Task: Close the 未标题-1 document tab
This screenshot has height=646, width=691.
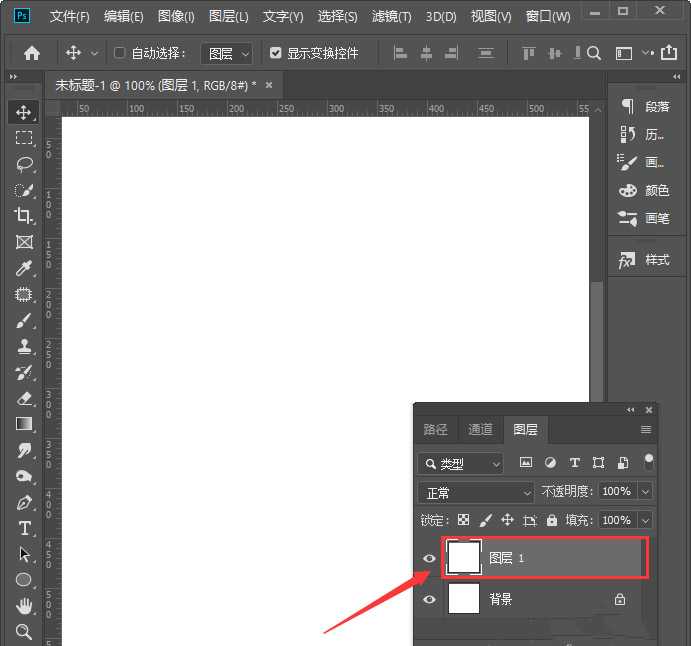Action: click(269, 86)
